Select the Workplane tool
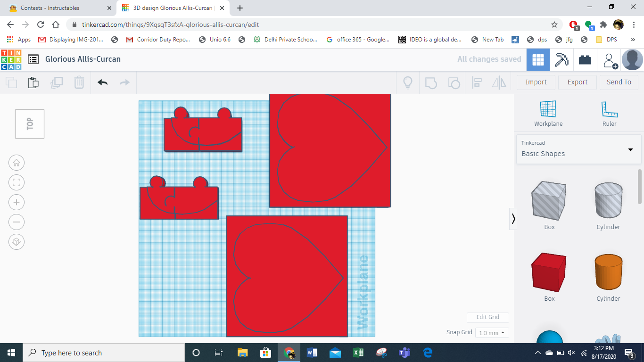The width and height of the screenshot is (644, 362). coord(548,114)
